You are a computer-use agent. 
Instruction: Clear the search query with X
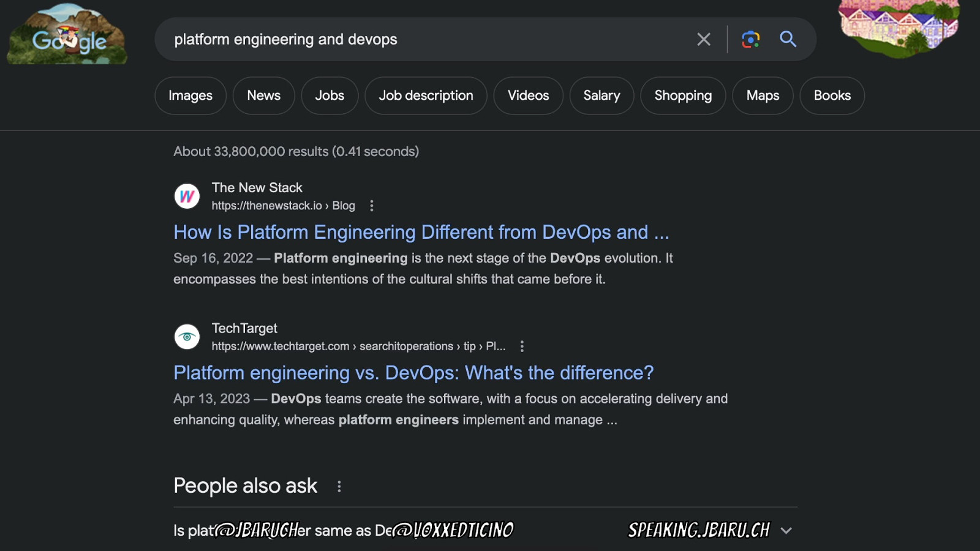(704, 39)
